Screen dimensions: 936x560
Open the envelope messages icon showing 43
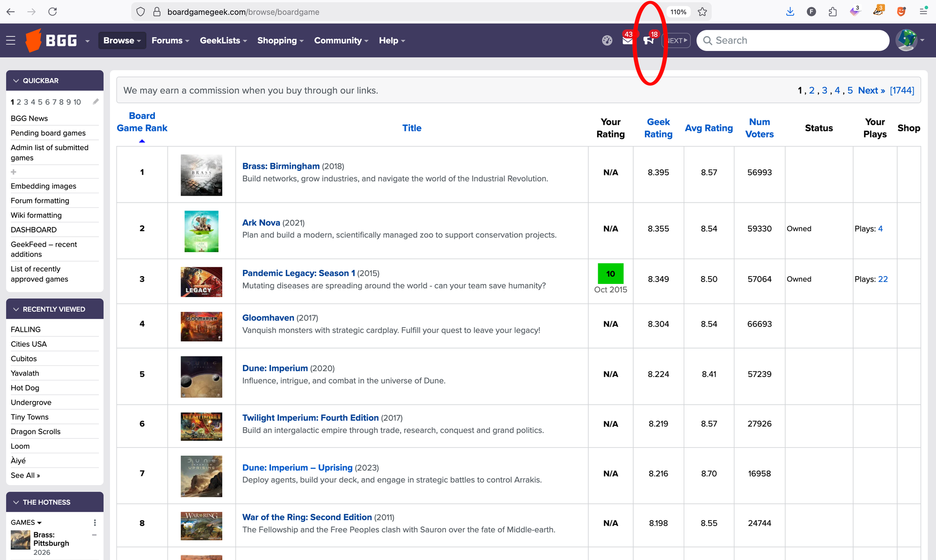[627, 41]
